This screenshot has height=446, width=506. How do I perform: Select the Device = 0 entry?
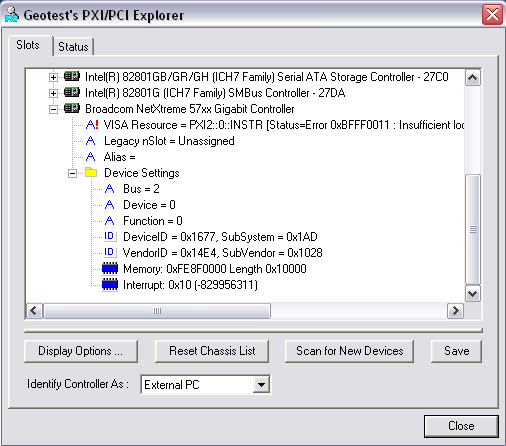coord(149,205)
